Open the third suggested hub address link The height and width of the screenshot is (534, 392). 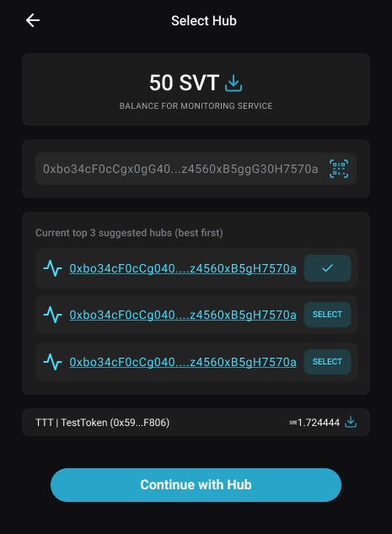[x=183, y=362]
